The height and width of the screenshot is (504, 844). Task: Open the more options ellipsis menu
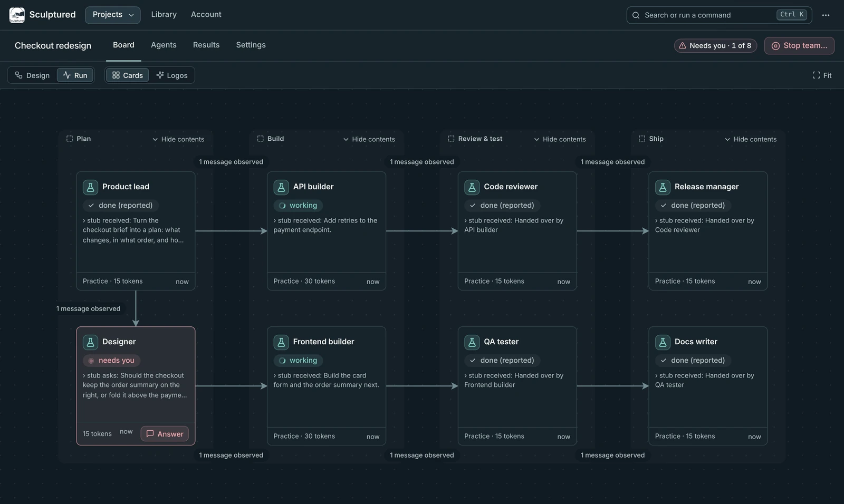pos(826,15)
